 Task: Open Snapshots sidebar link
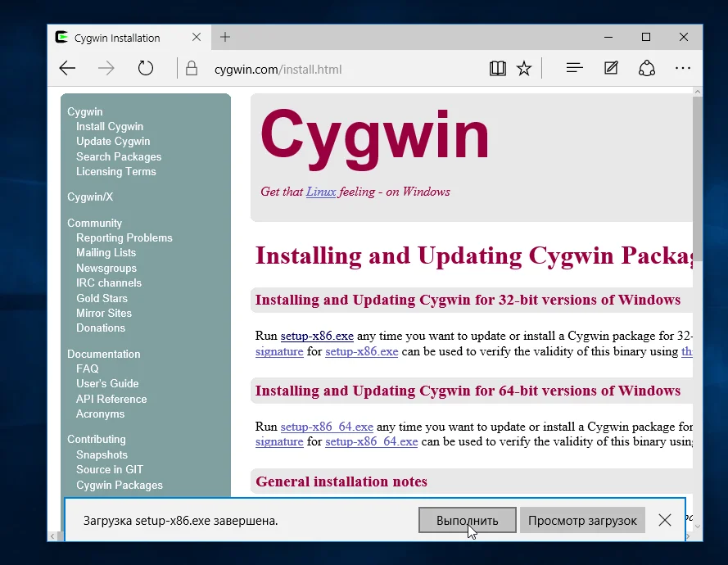(102, 454)
